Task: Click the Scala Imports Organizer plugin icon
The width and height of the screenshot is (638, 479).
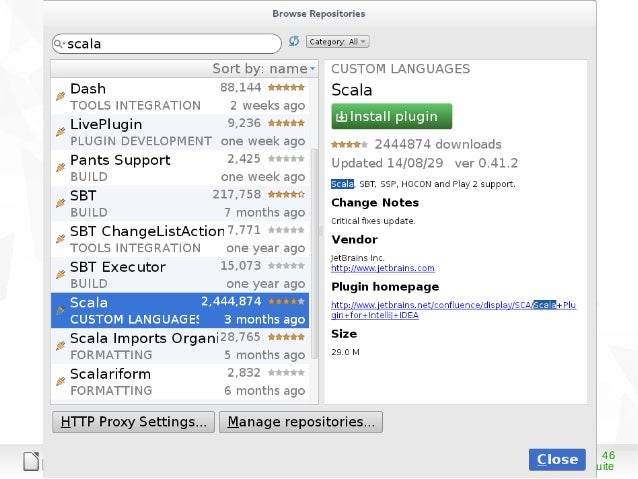Action: point(61,346)
